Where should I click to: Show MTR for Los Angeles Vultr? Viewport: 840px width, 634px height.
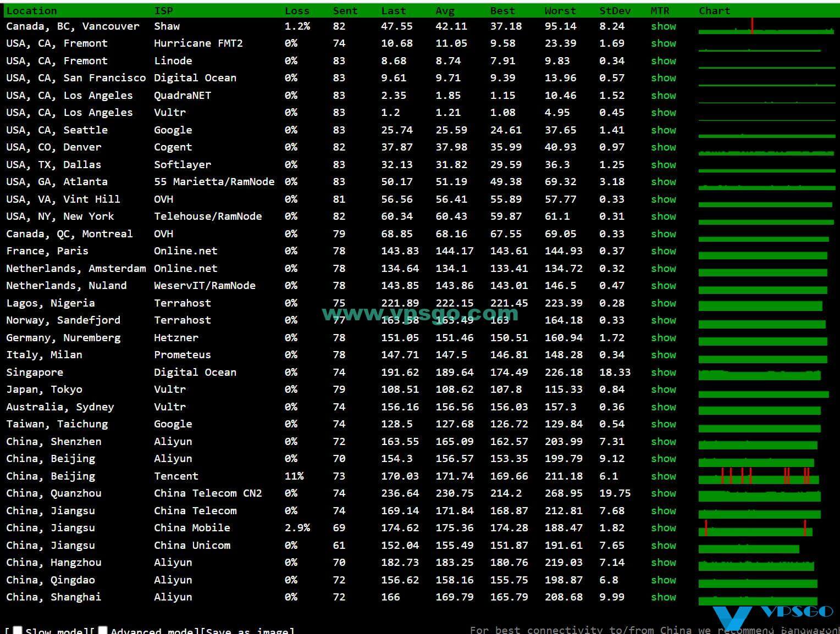pyautogui.click(x=664, y=113)
